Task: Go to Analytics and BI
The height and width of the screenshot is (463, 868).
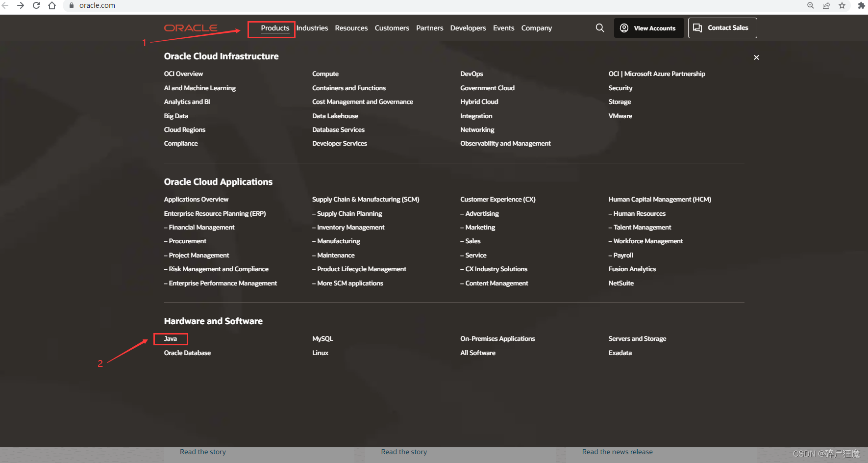Action: [x=187, y=102]
